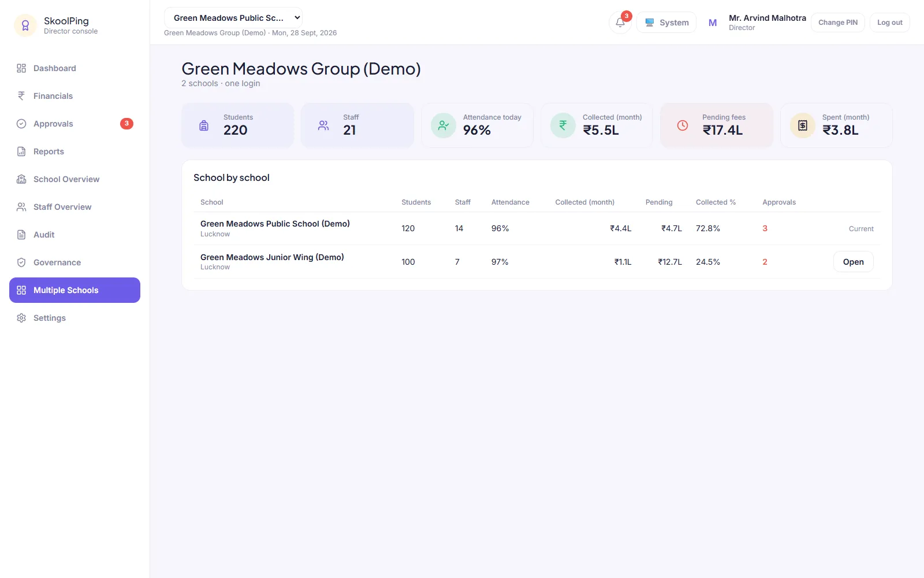Click the SkoolPing logo icon
The height and width of the screenshot is (578, 924).
[x=25, y=25]
